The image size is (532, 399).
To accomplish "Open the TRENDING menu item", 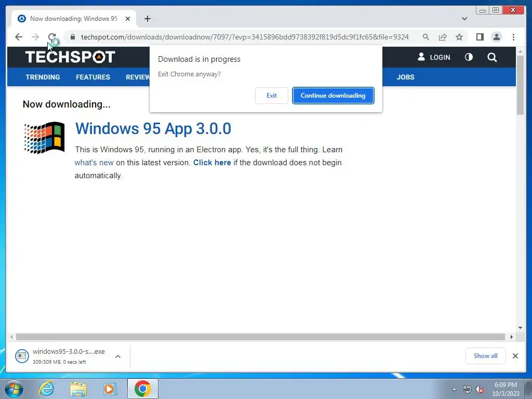I will pyautogui.click(x=43, y=77).
